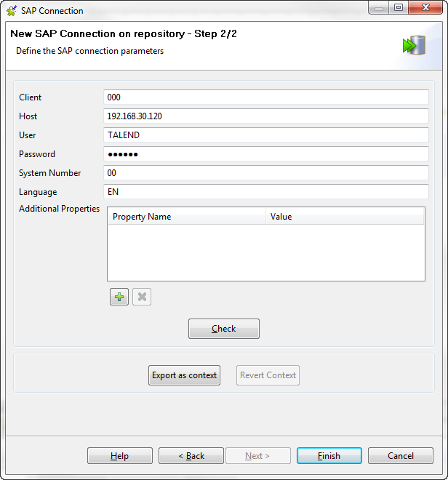The image size is (448, 480).
Task: Add a new additional property row
Action: pyautogui.click(x=119, y=297)
